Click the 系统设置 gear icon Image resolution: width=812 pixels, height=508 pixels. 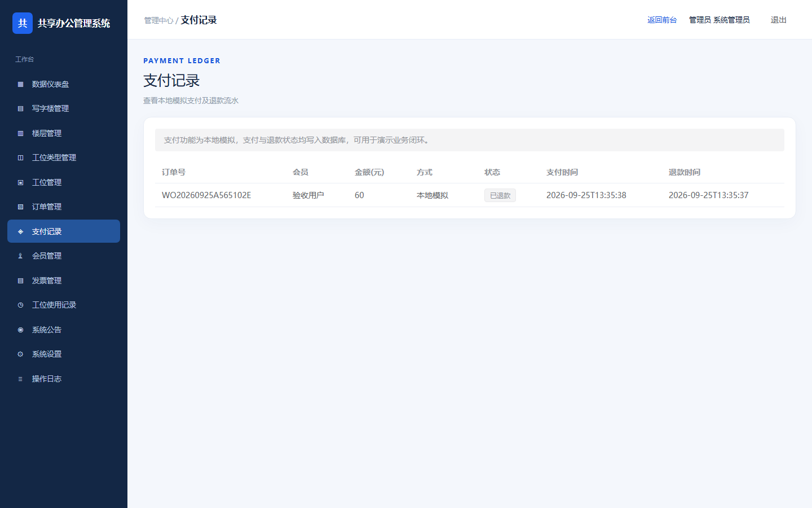20,354
